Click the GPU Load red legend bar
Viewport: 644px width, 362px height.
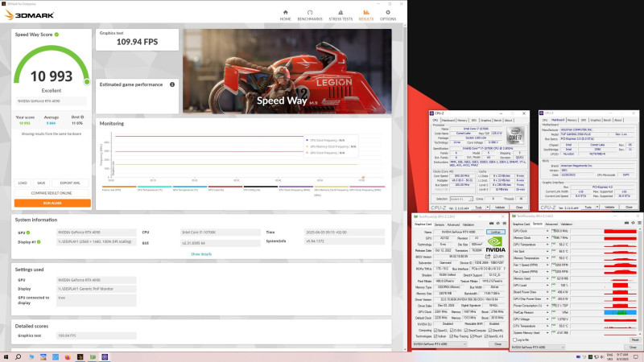225,187
